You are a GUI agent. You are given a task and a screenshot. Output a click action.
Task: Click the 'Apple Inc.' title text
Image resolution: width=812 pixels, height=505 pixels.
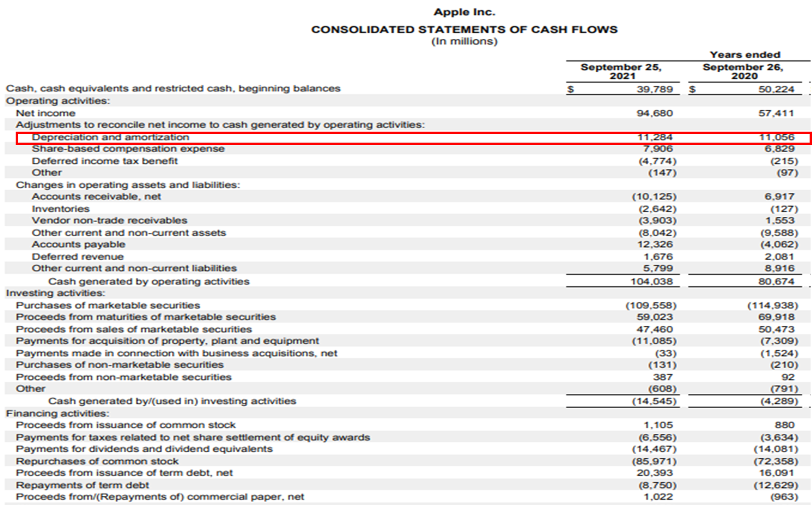point(464,12)
